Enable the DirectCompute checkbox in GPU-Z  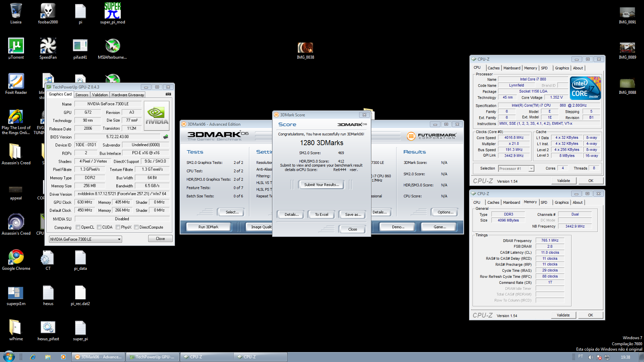point(136,227)
